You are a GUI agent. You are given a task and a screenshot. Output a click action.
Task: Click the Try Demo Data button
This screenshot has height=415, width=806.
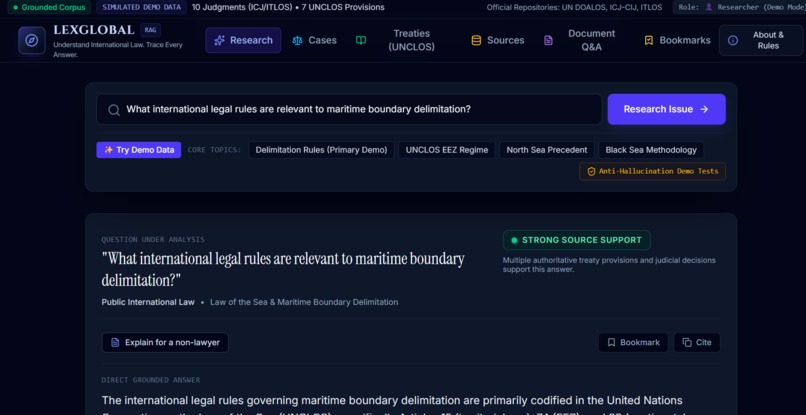click(x=139, y=150)
